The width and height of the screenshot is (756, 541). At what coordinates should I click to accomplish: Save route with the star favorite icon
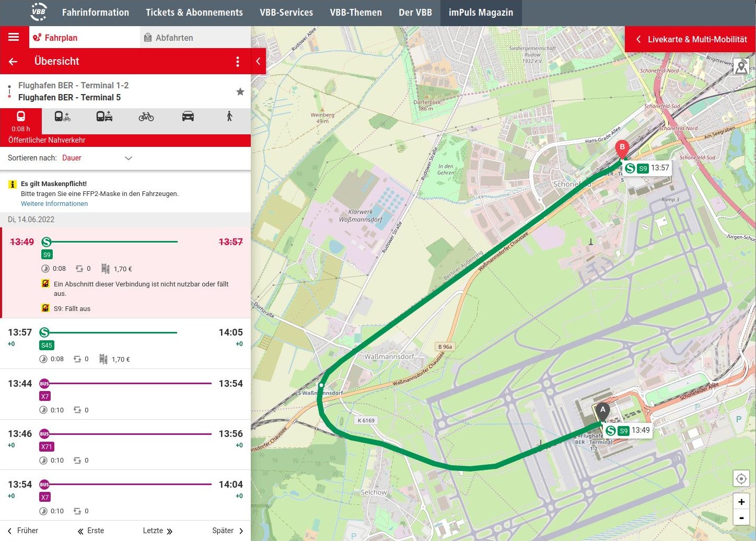pos(240,92)
